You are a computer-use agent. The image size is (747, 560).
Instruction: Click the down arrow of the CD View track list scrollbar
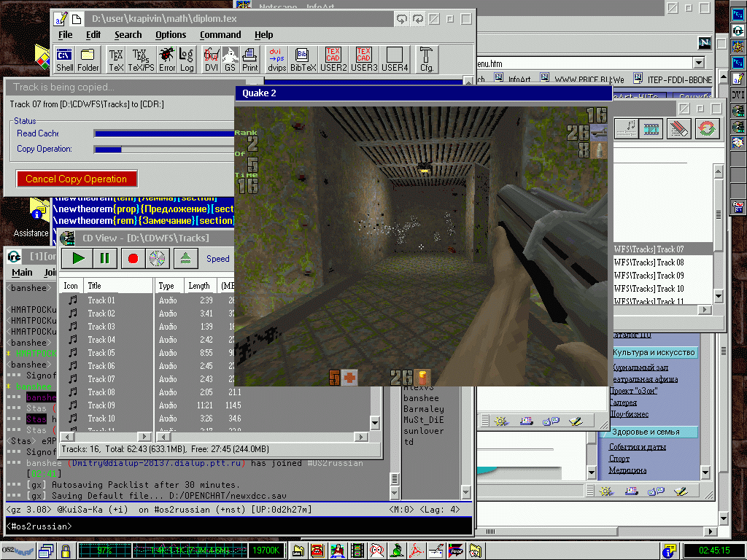375,422
